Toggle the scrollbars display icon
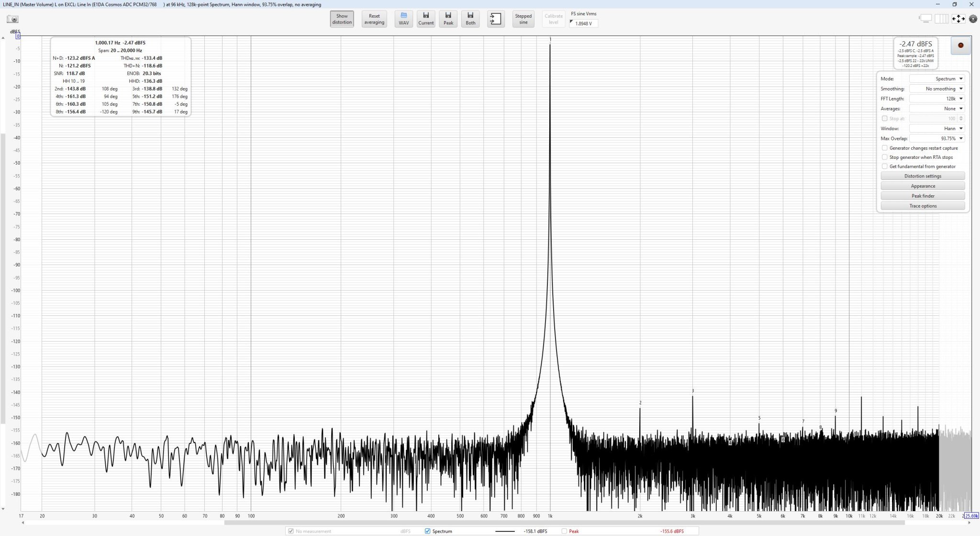Viewport: 980px width, 536px height. 925,19
